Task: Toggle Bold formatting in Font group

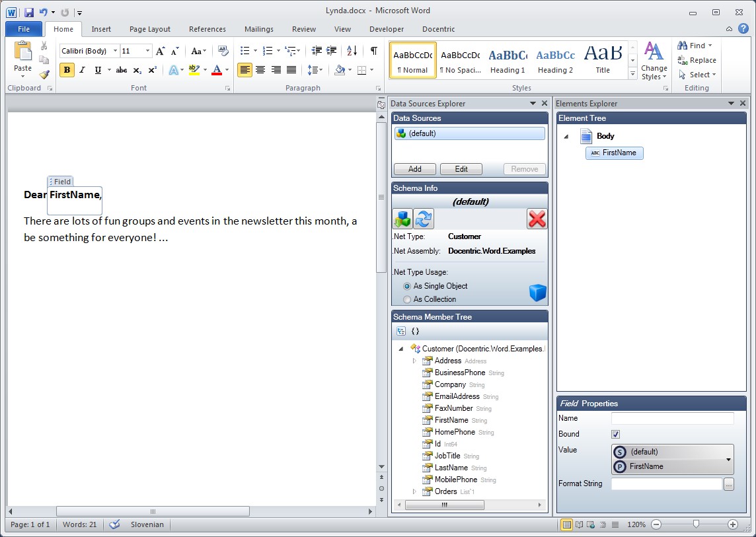Action: click(67, 70)
